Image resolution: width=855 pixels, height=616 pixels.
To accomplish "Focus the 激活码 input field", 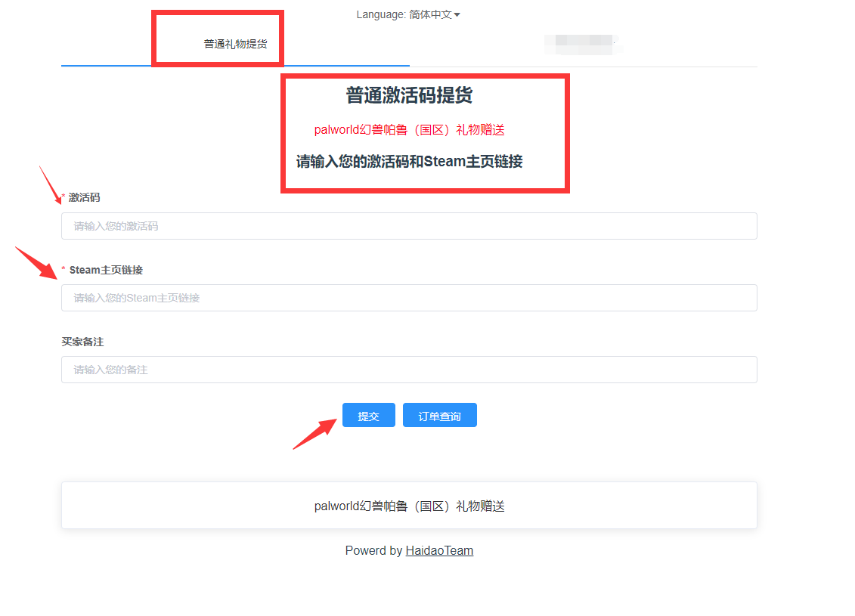I will tap(409, 226).
